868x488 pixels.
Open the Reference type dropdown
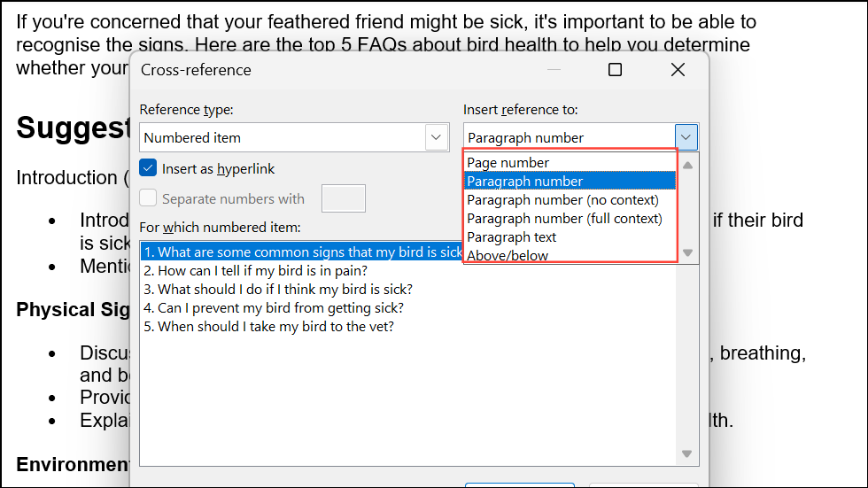click(436, 137)
